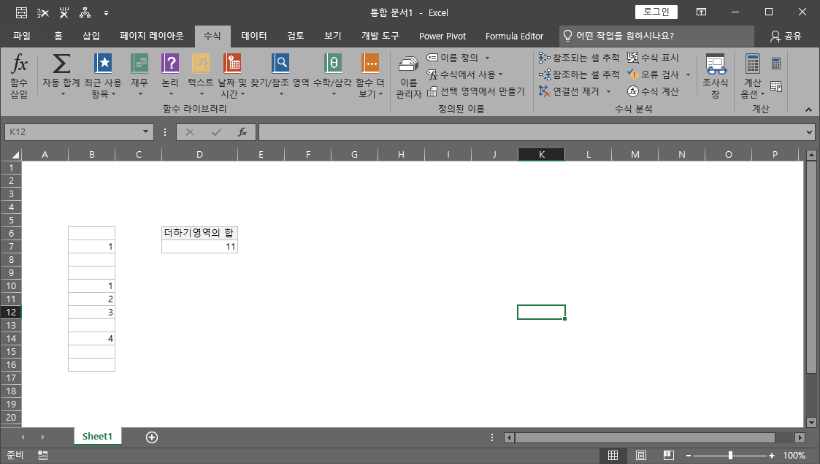
Task: Open Calculation Options (계산 옵션)
Action: [752, 76]
